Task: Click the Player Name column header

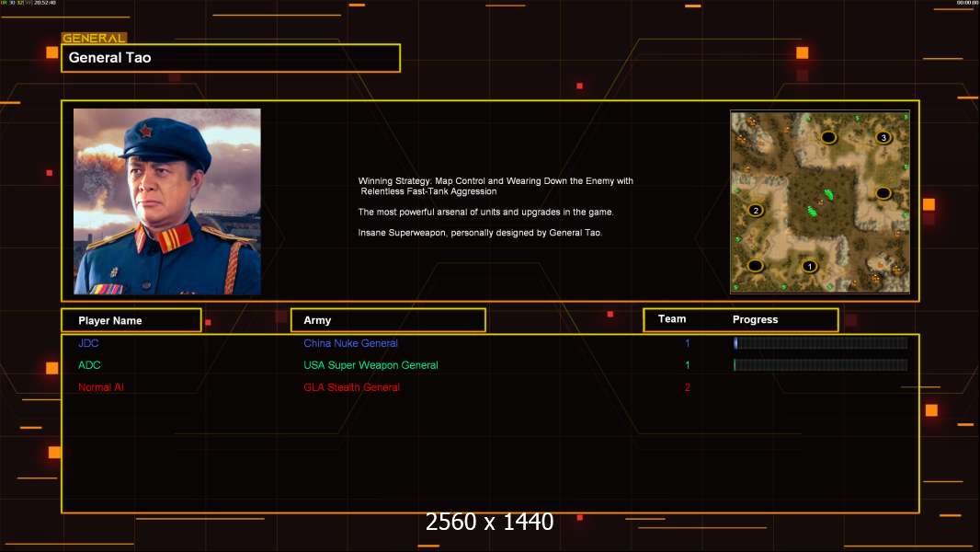Action: tap(131, 320)
